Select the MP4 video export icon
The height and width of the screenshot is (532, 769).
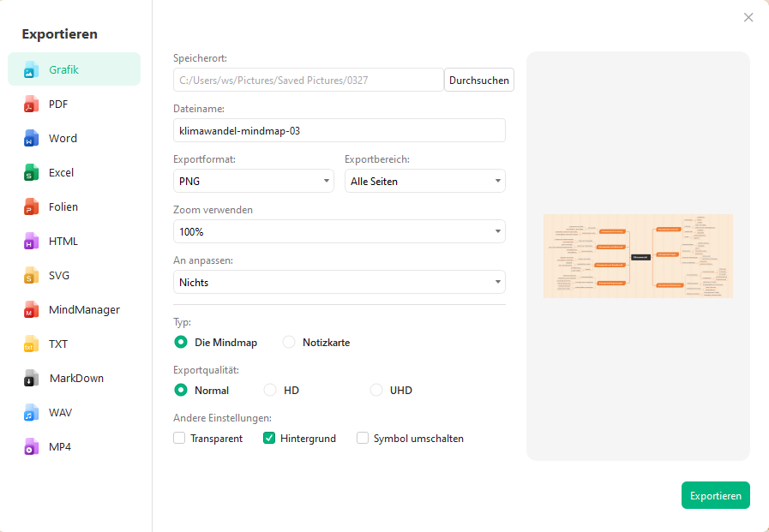click(x=32, y=447)
